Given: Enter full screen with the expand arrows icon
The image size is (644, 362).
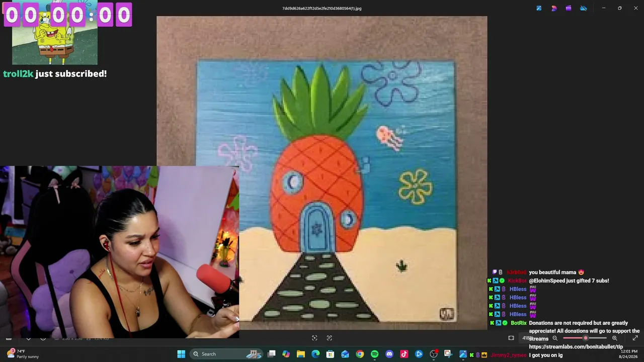Looking at the screenshot, I should click(635, 338).
